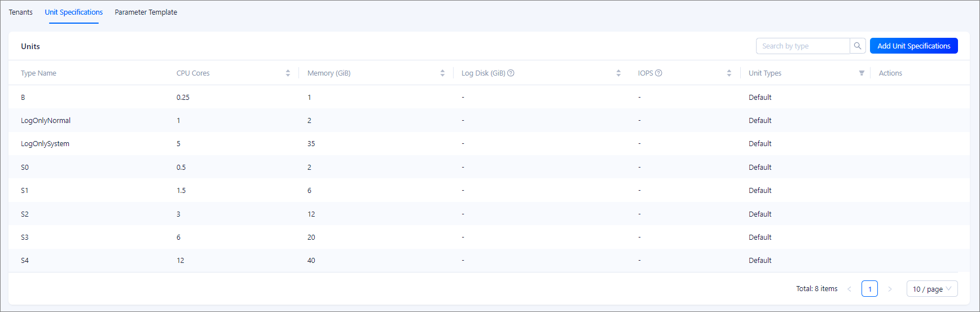Open the 10 / page dropdown
Viewport: 980px width, 312px height.
tap(931, 289)
